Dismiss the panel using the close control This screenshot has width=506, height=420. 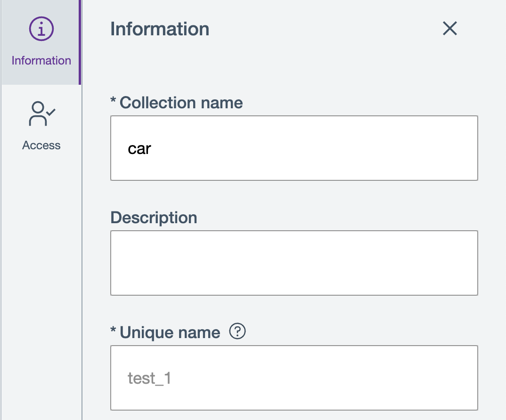pyautogui.click(x=449, y=29)
